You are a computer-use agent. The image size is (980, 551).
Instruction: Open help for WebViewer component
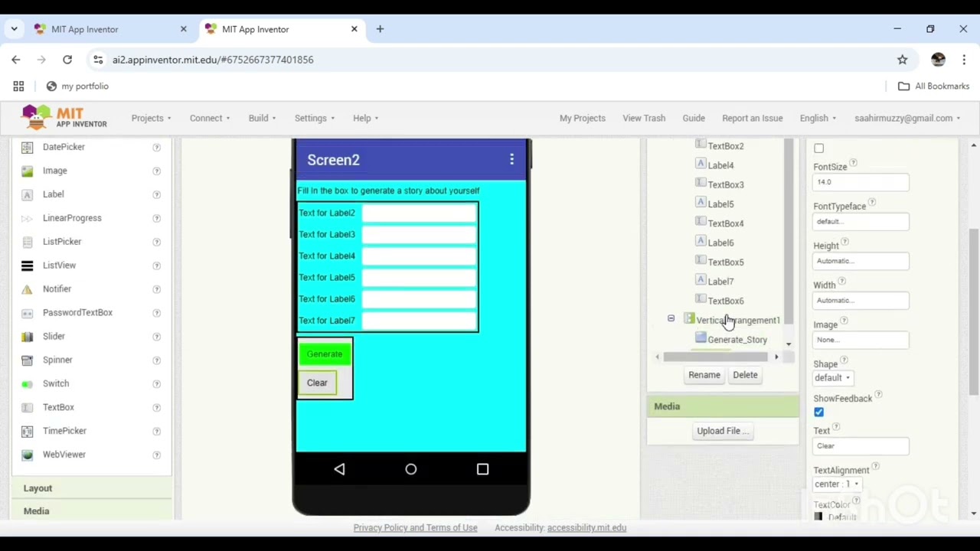tap(156, 455)
